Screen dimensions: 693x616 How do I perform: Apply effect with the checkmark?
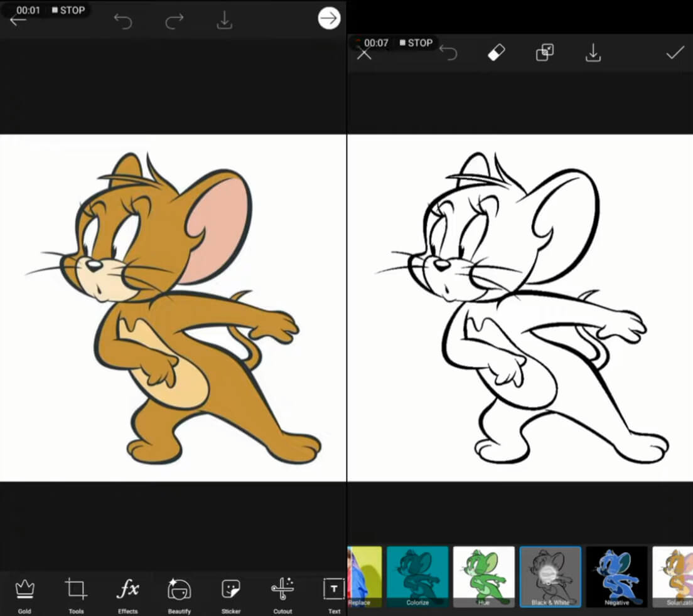675,53
